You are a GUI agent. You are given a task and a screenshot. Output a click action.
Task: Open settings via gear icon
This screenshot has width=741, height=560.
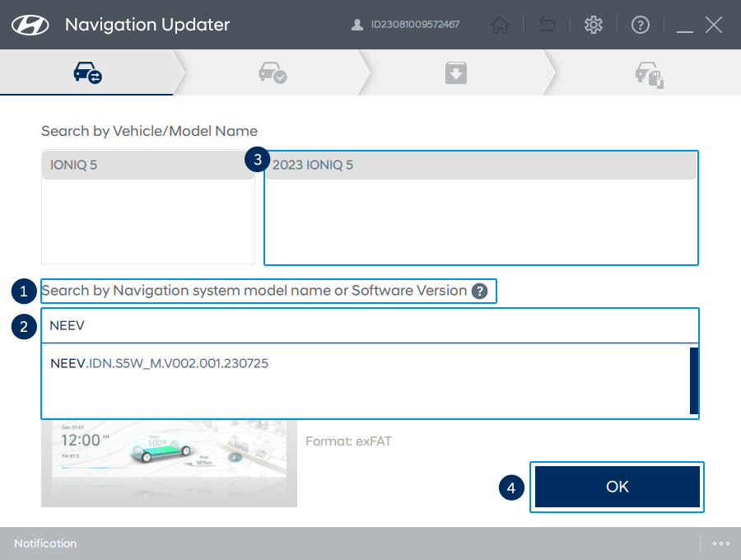click(593, 26)
